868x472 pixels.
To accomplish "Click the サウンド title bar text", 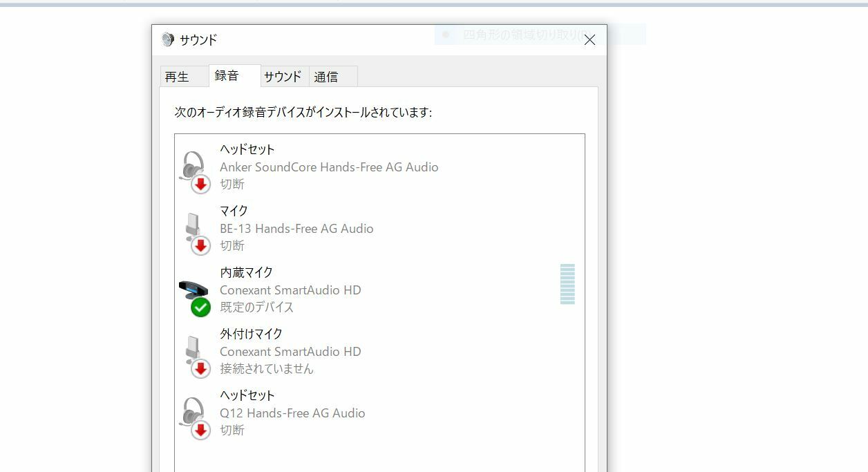I will click(198, 39).
